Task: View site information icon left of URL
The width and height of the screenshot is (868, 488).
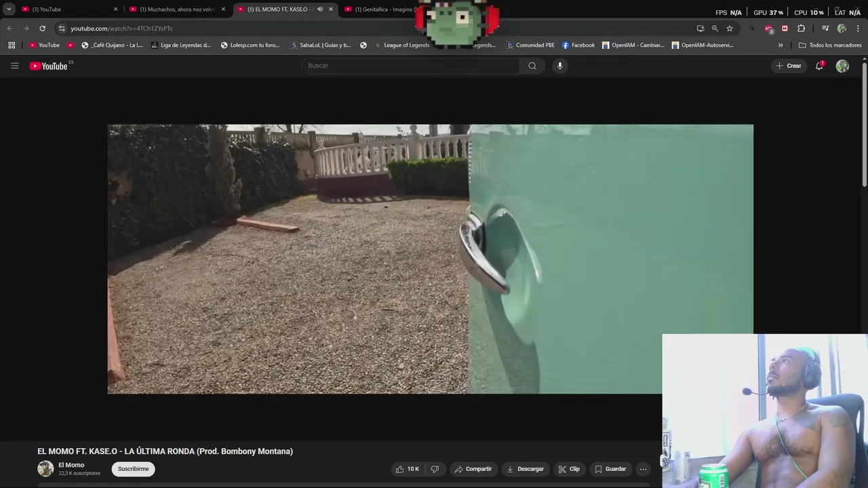Action: tap(62, 28)
